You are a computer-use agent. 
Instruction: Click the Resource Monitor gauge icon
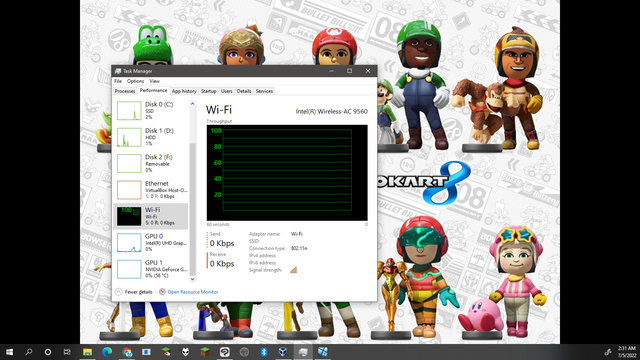(x=162, y=292)
